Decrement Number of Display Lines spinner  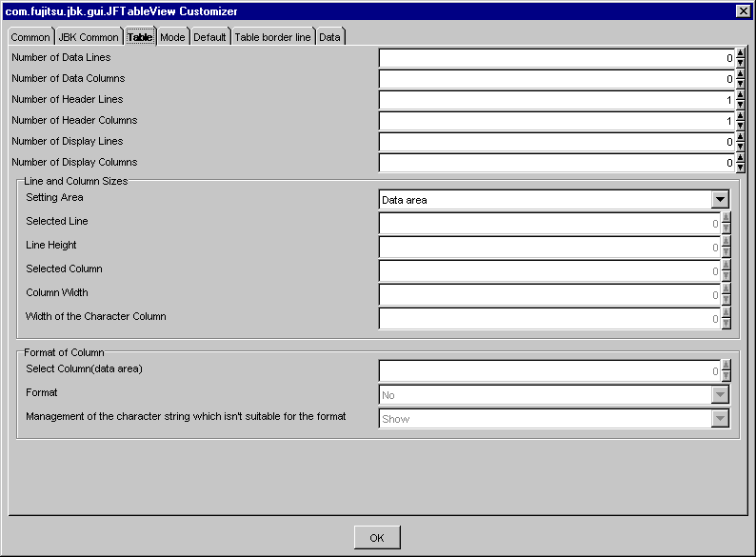click(x=740, y=147)
